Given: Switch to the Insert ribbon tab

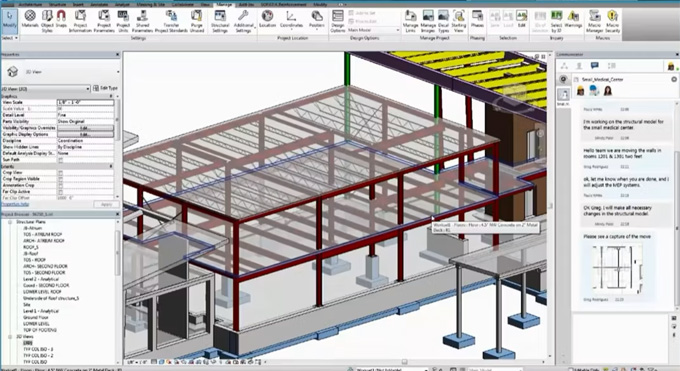Looking at the screenshot, I should click(78, 4).
